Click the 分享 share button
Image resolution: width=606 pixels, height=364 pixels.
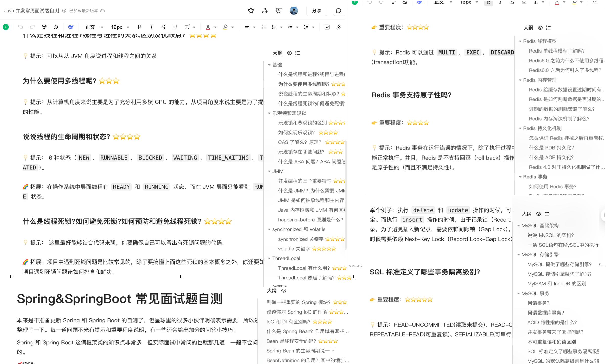point(316,11)
